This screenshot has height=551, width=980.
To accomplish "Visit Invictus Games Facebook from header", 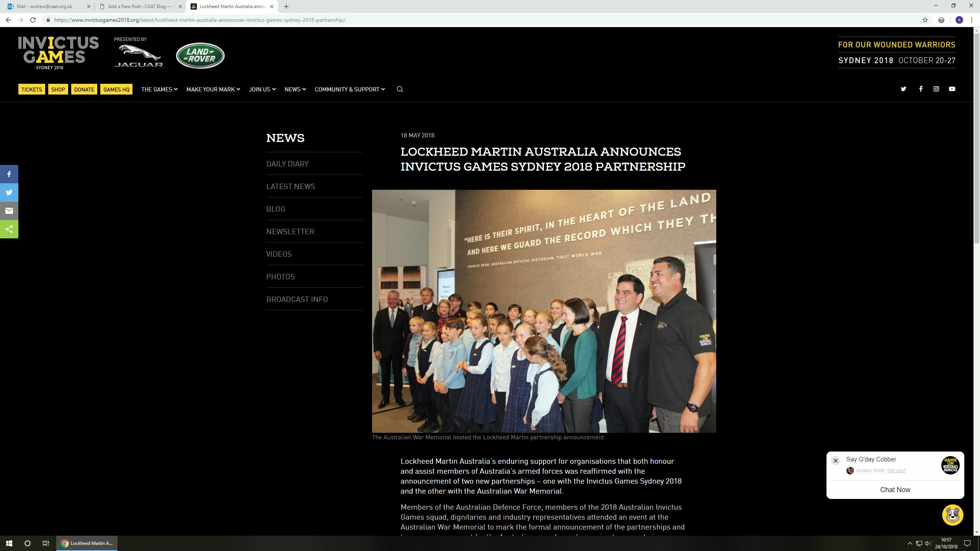I will point(921,89).
